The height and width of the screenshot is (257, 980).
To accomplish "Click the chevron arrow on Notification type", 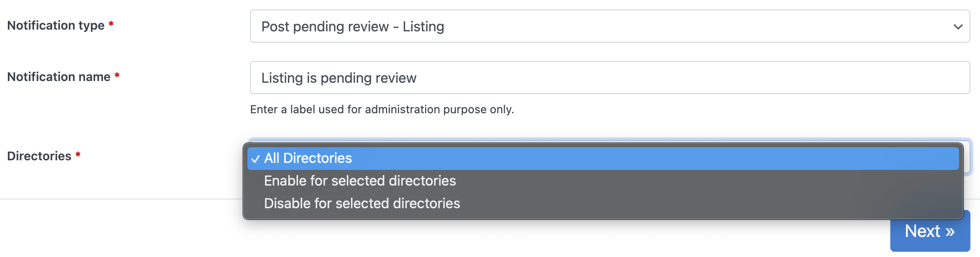I will (x=958, y=27).
